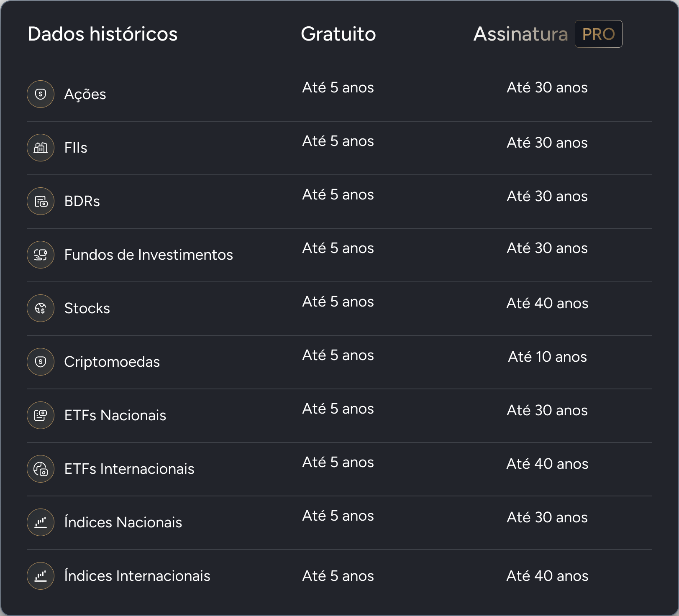Click the Ações row icon
This screenshot has width=679, height=616.
(41, 94)
